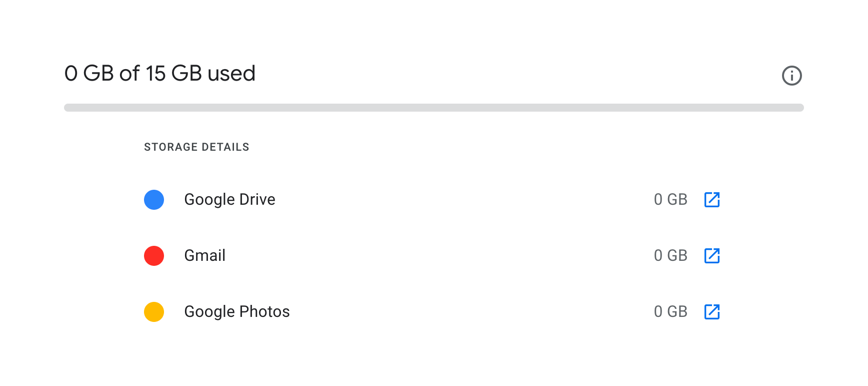Click the word 'of' in heading
The height and width of the screenshot is (386, 868).
coord(129,74)
